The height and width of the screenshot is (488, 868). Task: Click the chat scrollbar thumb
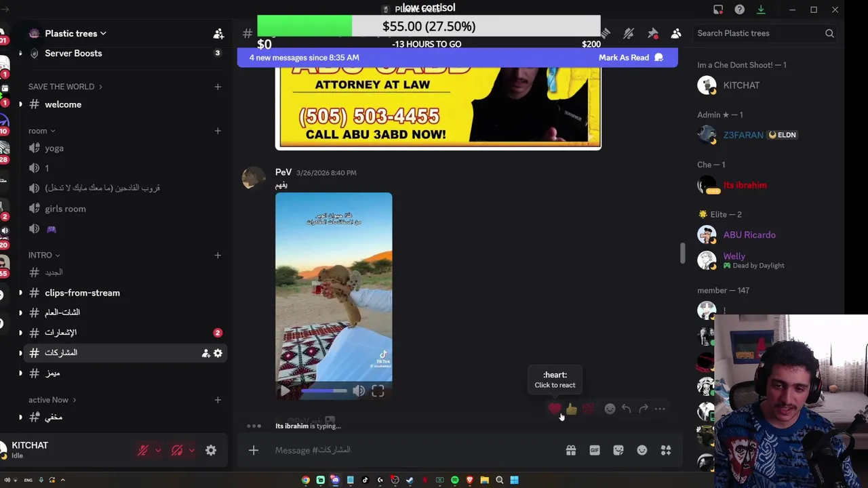coord(683,253)
